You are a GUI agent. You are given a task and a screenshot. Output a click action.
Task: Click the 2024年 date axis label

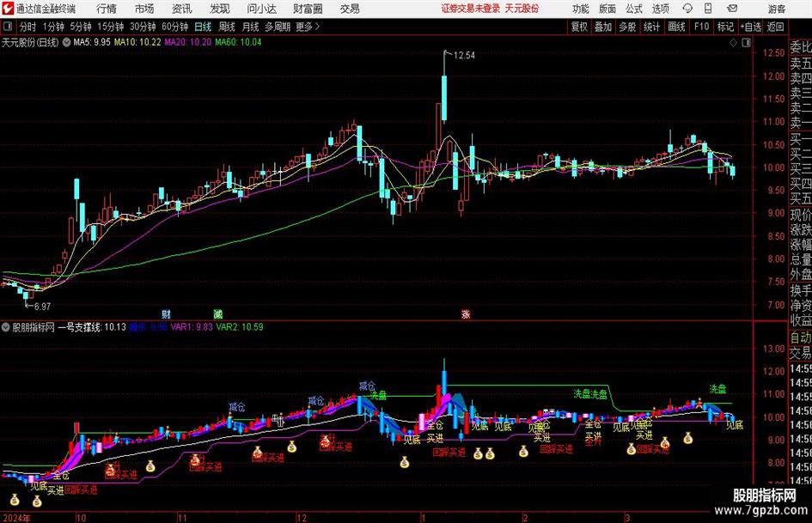coord(15,518)
